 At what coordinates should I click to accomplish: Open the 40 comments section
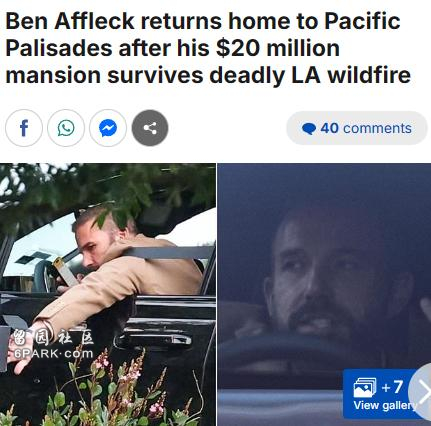(x=357, y=128)
